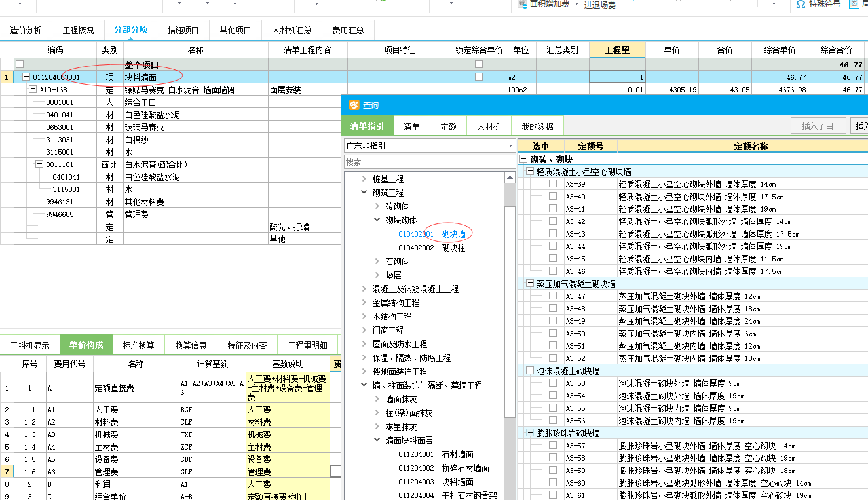The height and width of the screenshot is (500, 868).
Task: Tick the checkbox beside A3-60
Action: click(553, 482)
